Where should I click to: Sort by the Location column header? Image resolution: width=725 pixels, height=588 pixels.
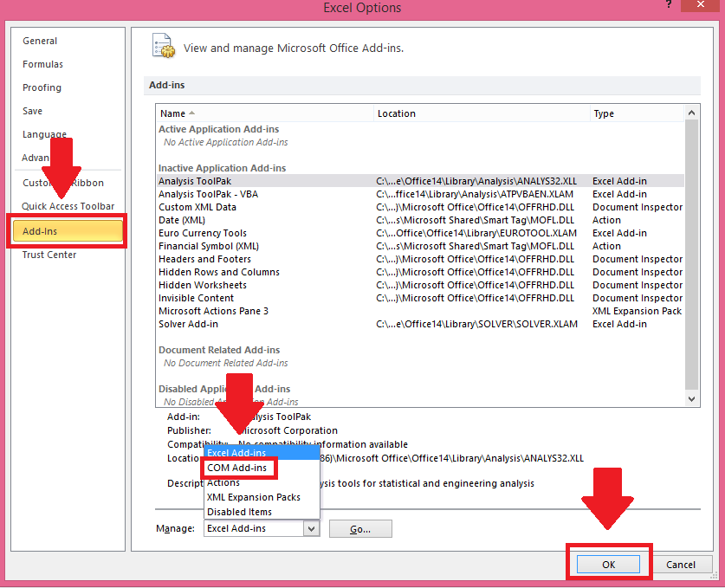click(x=482, y=113)
